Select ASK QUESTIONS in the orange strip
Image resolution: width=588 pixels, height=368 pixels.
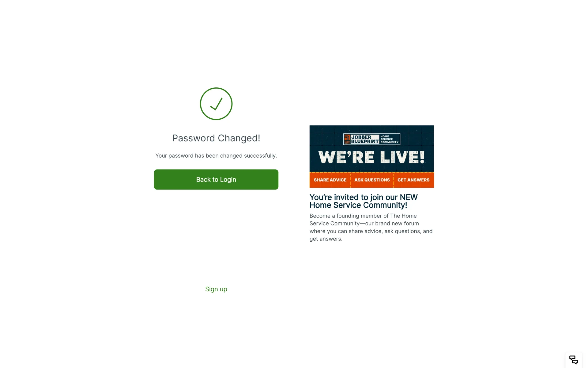(372, 180)
